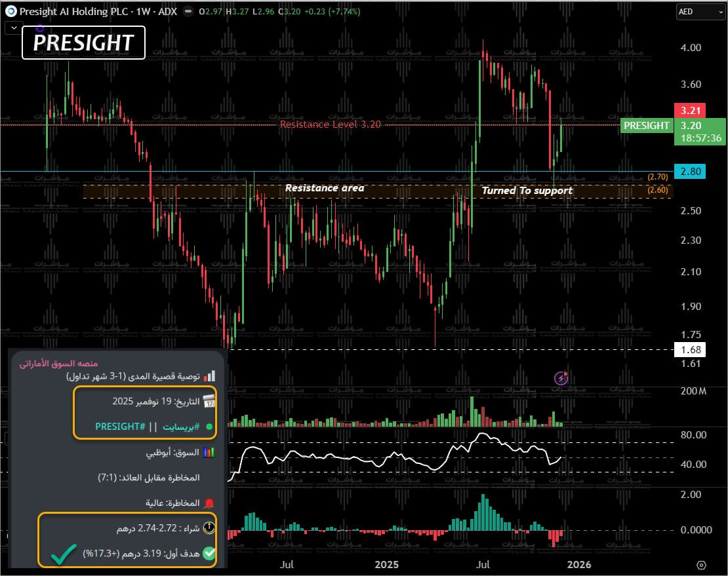
Task: Click the 1.90 value on price axis
Action: [691, 307]
